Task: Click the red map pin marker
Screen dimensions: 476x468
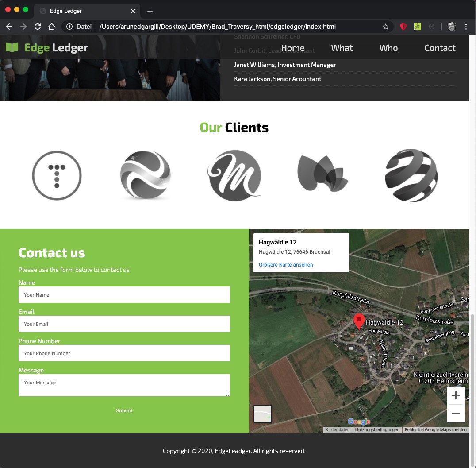Action: 359,322
